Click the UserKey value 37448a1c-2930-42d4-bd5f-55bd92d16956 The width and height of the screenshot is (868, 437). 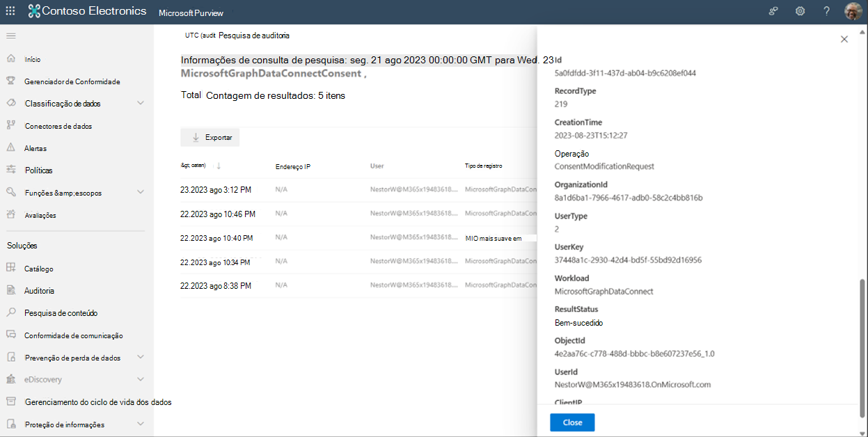(x=628, y=260)
